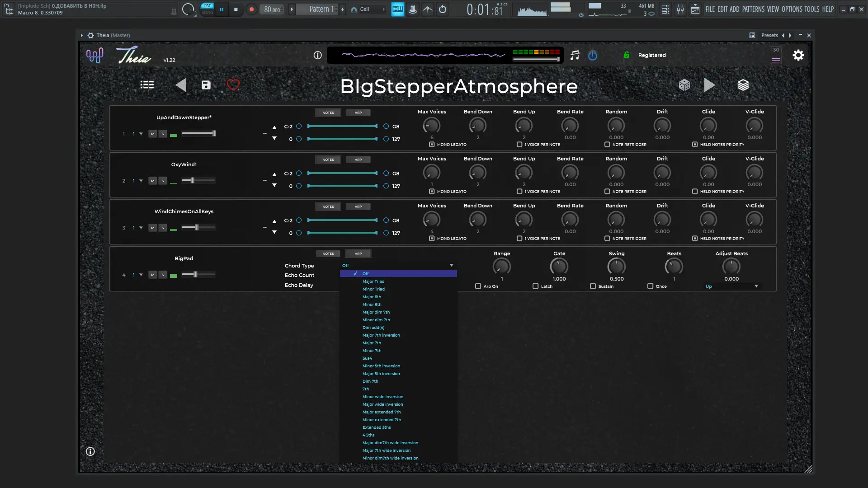Open the layers stack icon

pos(743,85)
